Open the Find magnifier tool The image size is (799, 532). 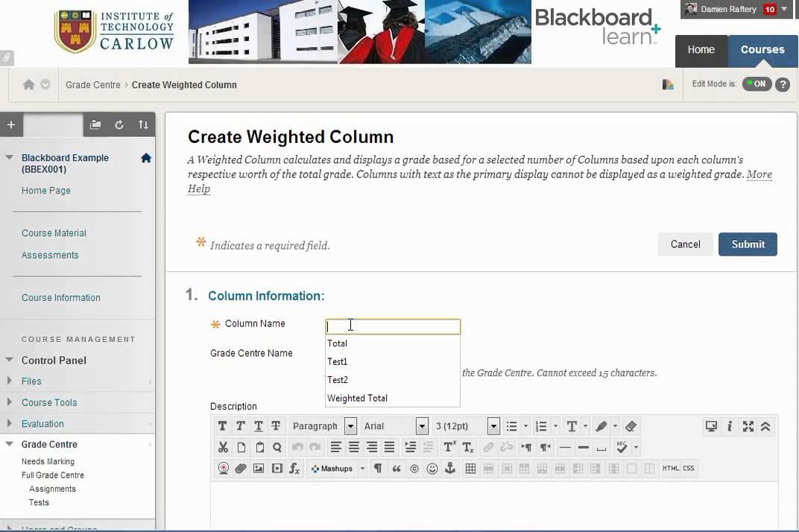tap(277, 447)
